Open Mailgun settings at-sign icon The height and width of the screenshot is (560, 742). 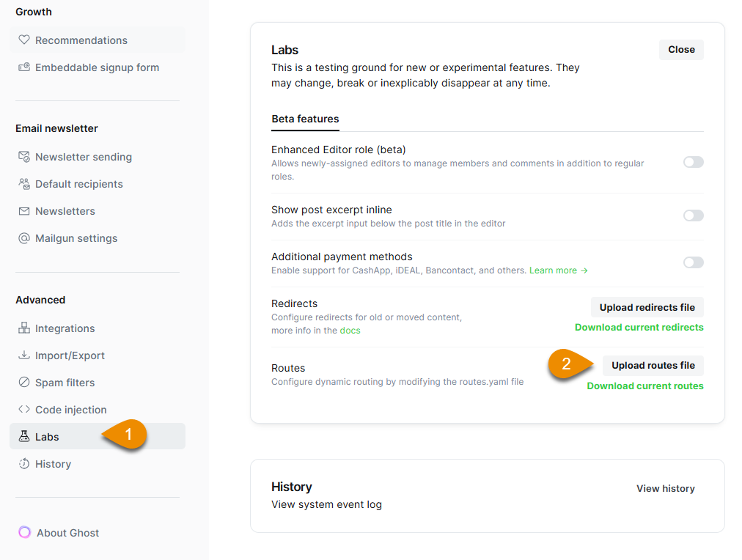[24, 238]
